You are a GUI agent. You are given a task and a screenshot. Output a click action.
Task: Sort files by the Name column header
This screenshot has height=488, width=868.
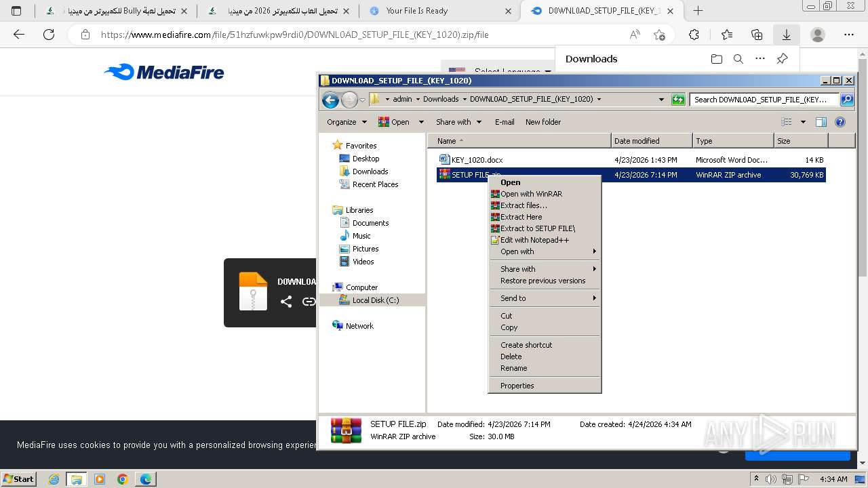point(519,141)
